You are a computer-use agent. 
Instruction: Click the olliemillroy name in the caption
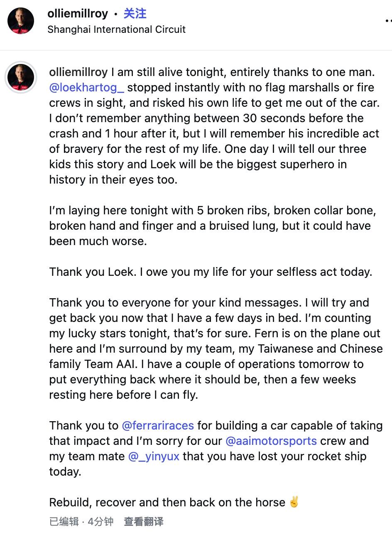[x=78, y=72]
